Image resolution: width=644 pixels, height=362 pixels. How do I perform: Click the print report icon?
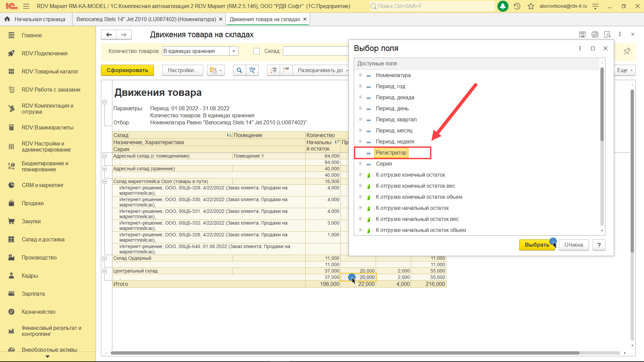tap(595, 34)
